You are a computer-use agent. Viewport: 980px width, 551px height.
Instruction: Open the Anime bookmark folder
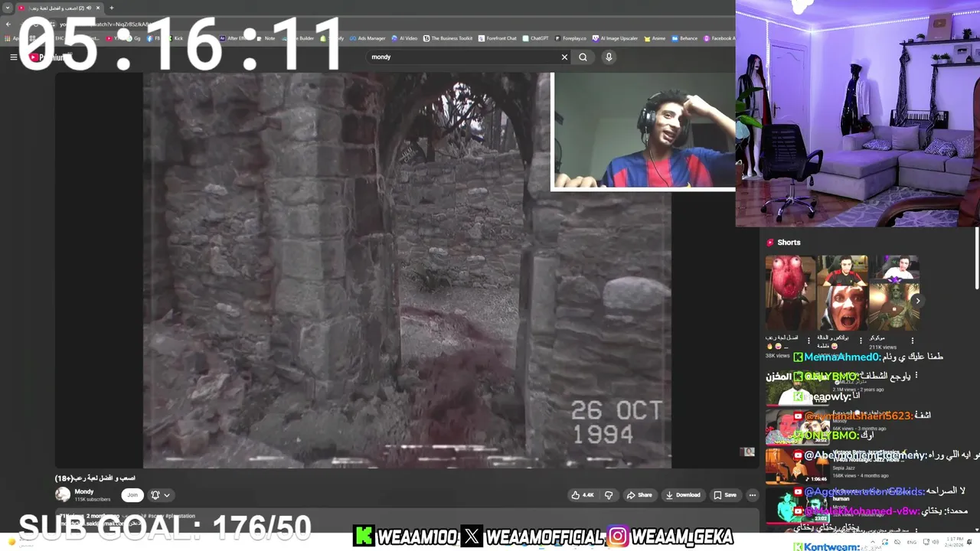[654, 38]
